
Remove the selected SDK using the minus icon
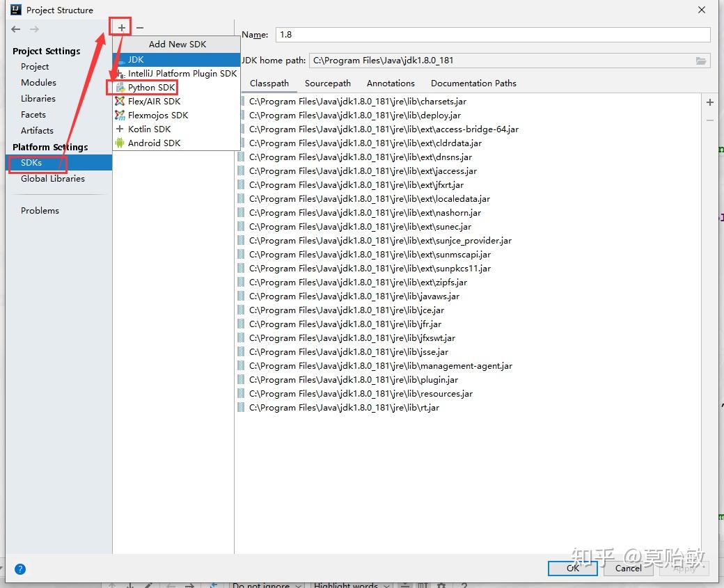click(139, 26)
